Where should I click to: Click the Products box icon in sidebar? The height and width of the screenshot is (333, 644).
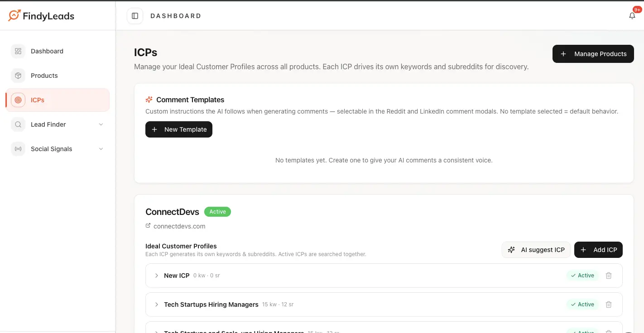point(18,76)
